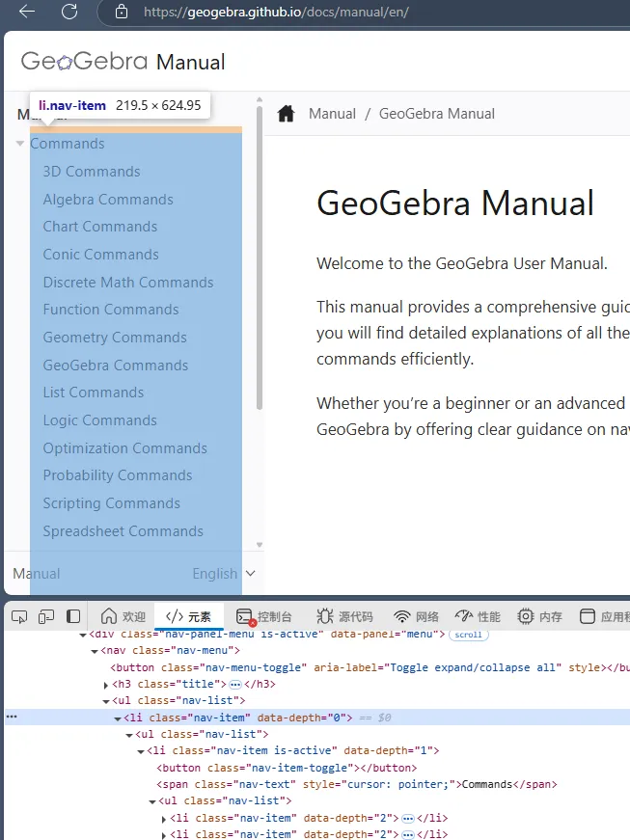Click the sidebar scrollbar down arrow

pyautogui.click(x=260, y=545)
